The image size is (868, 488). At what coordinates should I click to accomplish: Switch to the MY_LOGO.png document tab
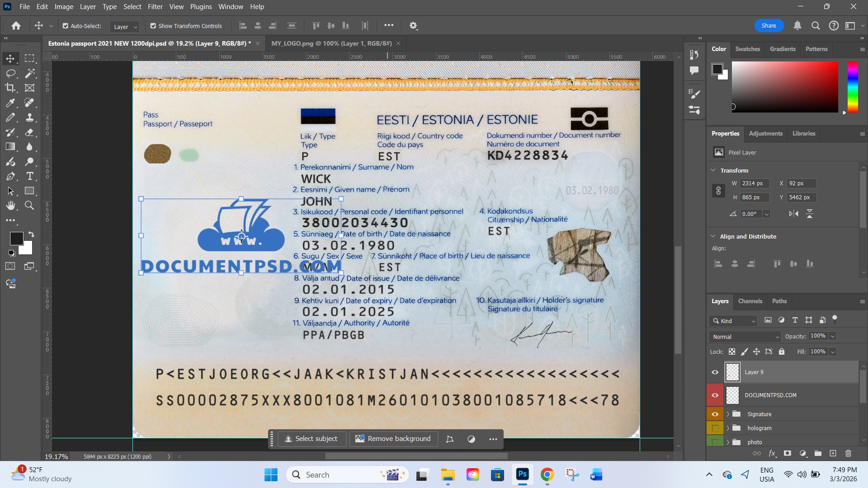pyautogui.click(x=331, y=43)
